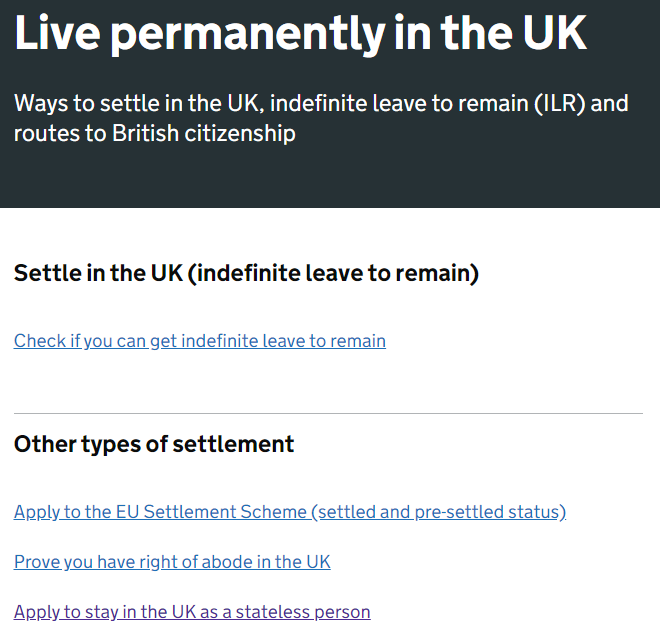660x642 pixels.
Task: Click the horizontal divider above "Other types of settlement"
Action: click(328, 413)
